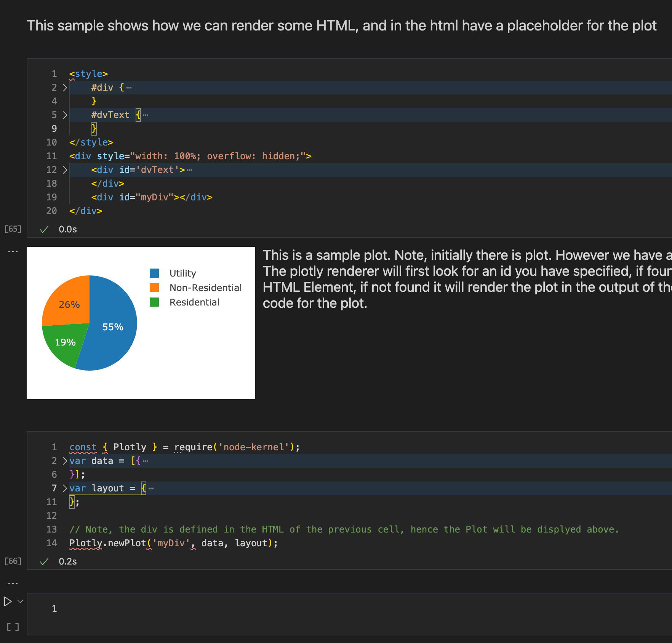Image resolution: width=672 pixels, height=643 pixels.
Task: Expand folded dvText div on line 12
Action: click(x=65, y=170)
